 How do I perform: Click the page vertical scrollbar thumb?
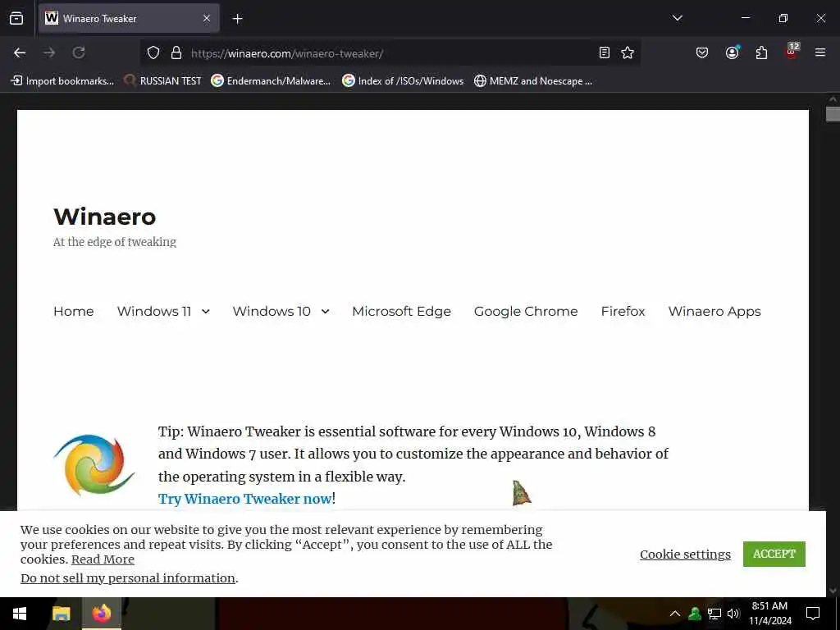pos(833,114)
